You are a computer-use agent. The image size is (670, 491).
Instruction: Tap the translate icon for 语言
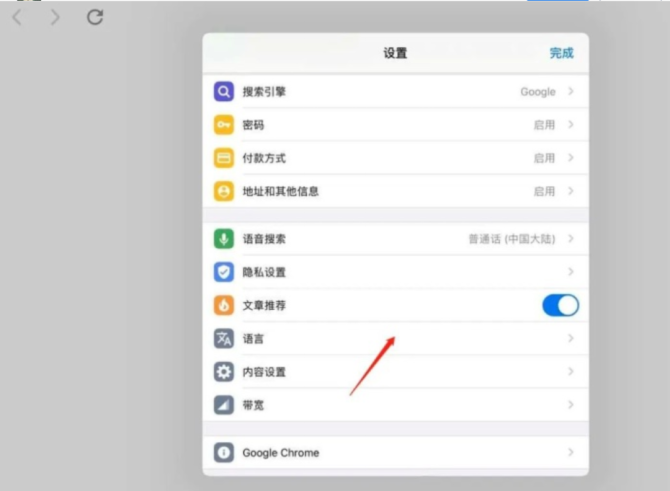point(223,339)
